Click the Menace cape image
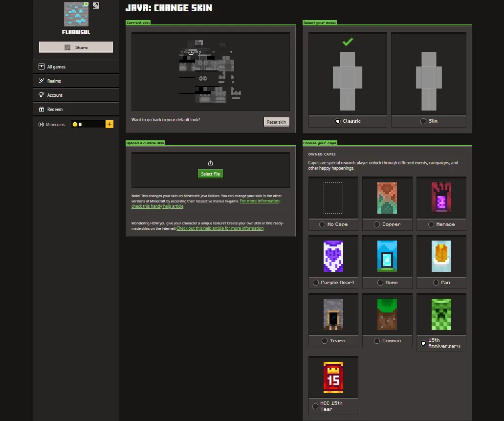 click(441, 198)
